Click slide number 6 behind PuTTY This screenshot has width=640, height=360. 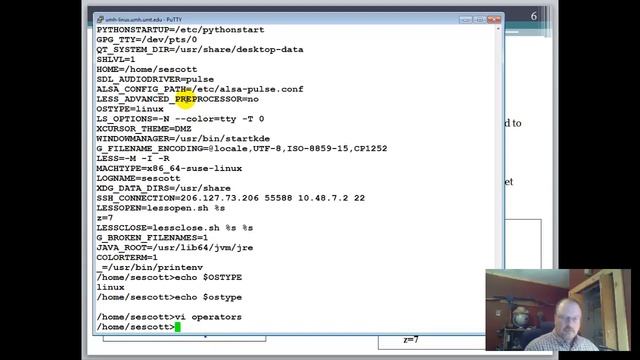534,16
